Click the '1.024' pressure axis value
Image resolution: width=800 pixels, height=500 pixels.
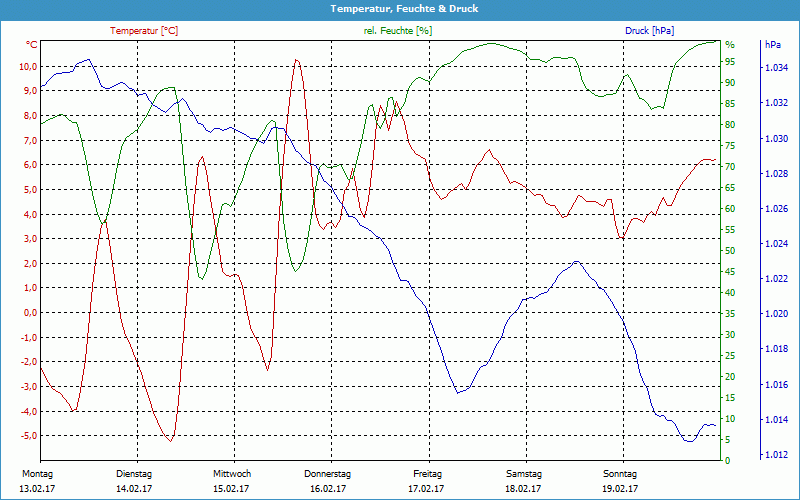775,244
